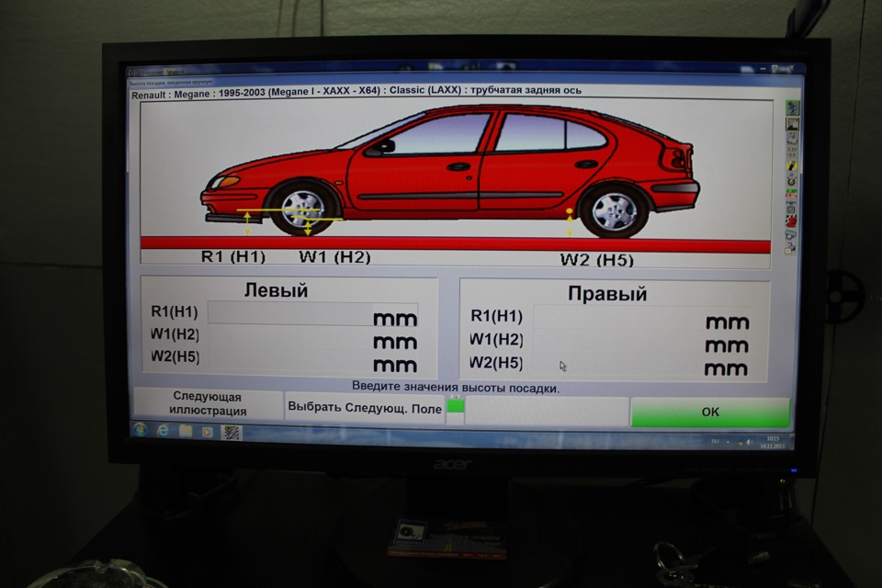The height and width of the screenshot is (588, 882).
Task: Click the Правый W2(H5) value field
Action: [641, 365]
